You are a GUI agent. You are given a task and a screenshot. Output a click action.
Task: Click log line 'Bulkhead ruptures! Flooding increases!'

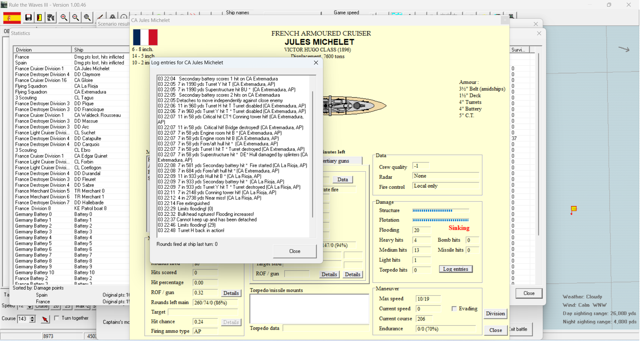[206, 214]
